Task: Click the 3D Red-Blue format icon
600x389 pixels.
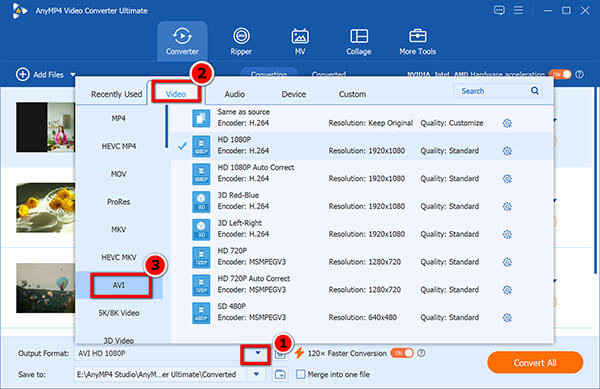Action: click(x=201, y=202)
